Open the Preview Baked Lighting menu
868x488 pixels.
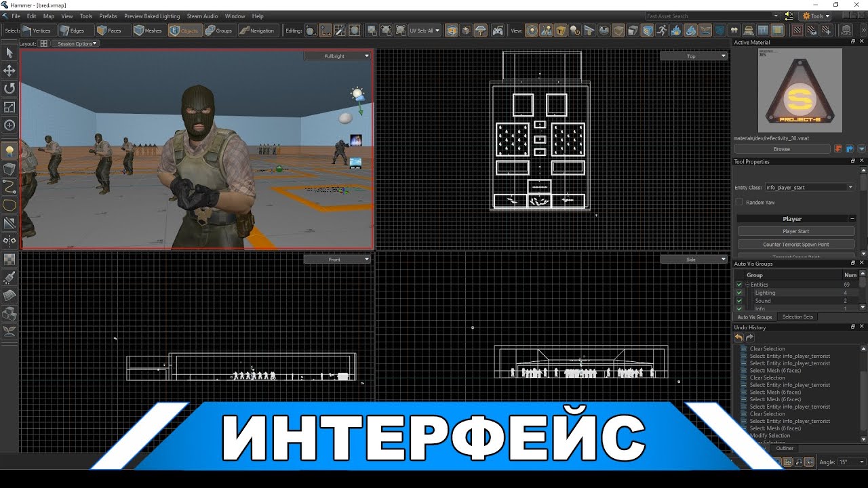point(152,16)
